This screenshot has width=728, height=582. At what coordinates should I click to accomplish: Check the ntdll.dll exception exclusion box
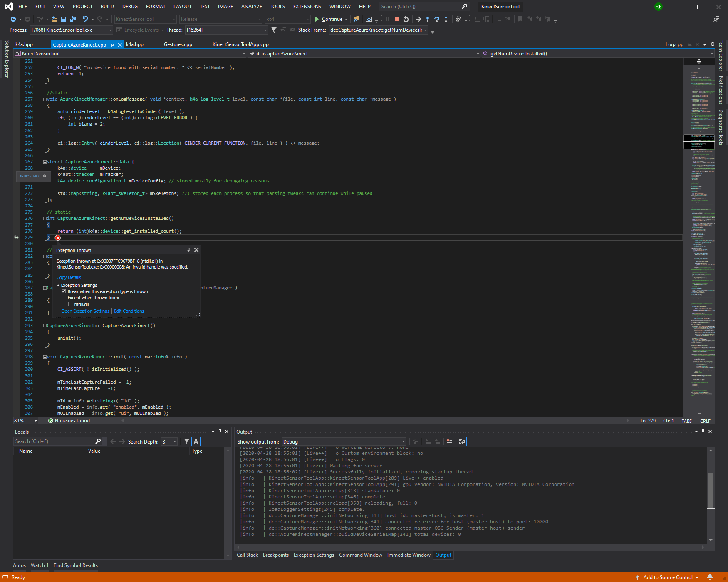click(71, 304)
